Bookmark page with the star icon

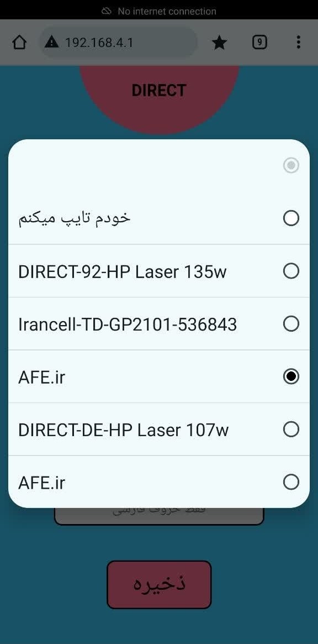pos(220,43)
